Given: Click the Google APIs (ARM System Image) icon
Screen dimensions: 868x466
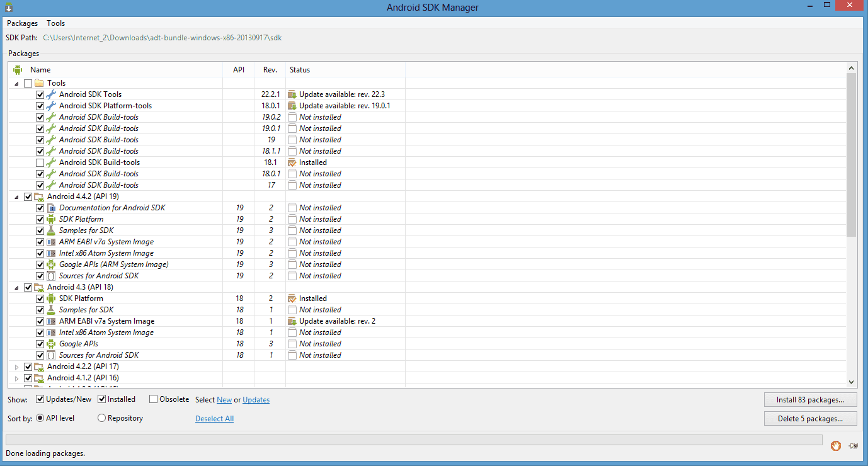Looking at the screenshot, I should tap(52, 264).
